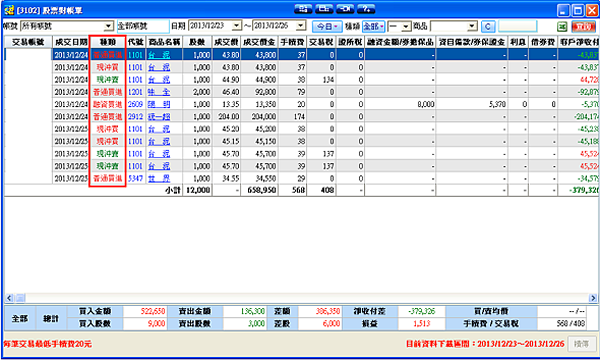Open the 今日 quick date dropdown

point(327,26)
